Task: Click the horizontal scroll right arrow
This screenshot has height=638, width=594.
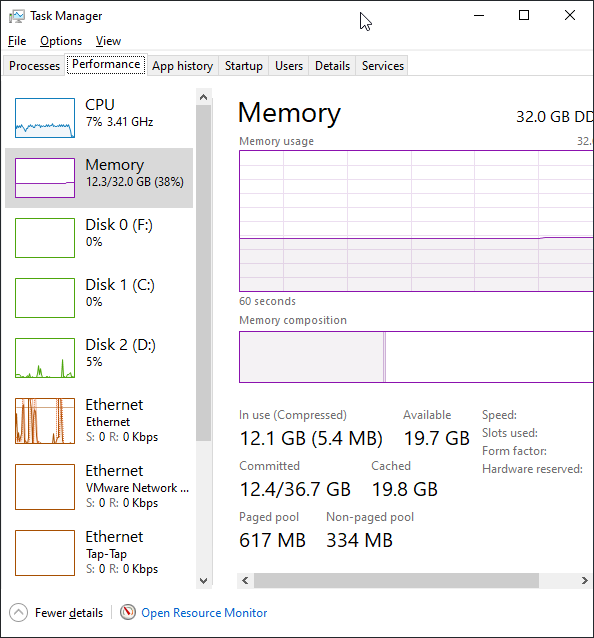Action: [585, 580]
